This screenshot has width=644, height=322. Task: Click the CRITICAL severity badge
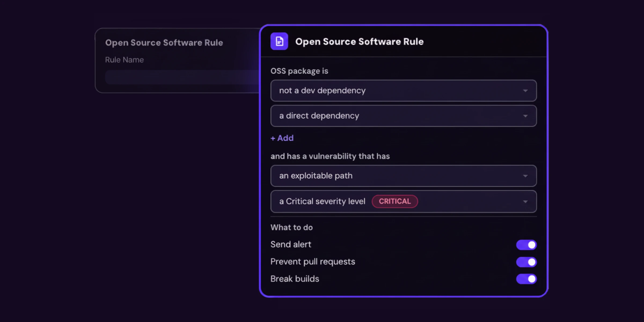click(x=395, y=201)
